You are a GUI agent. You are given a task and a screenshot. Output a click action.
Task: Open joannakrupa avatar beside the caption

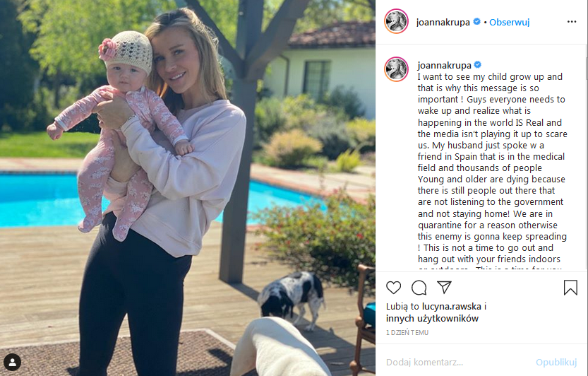[x=397, y=69]
